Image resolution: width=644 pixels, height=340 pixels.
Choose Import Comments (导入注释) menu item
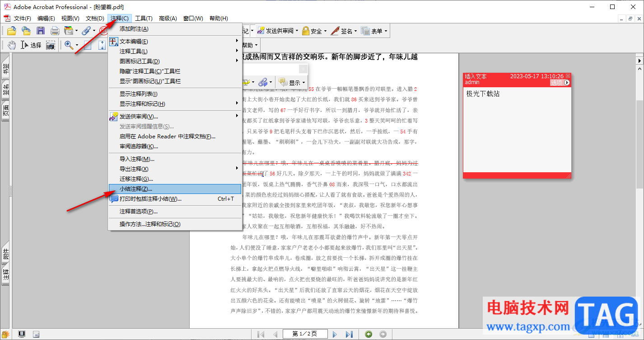coord(175,159)
